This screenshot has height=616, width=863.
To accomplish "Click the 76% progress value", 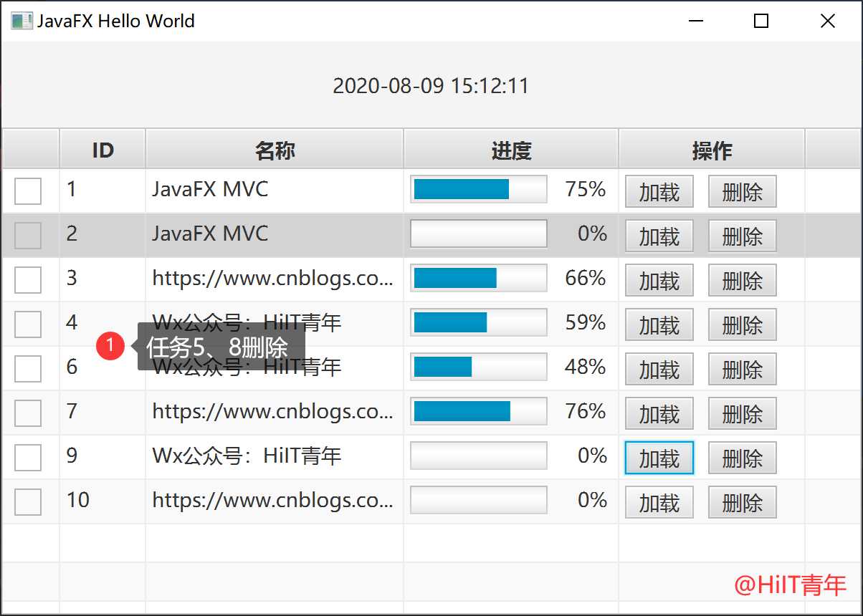I will tap(586, 411).
